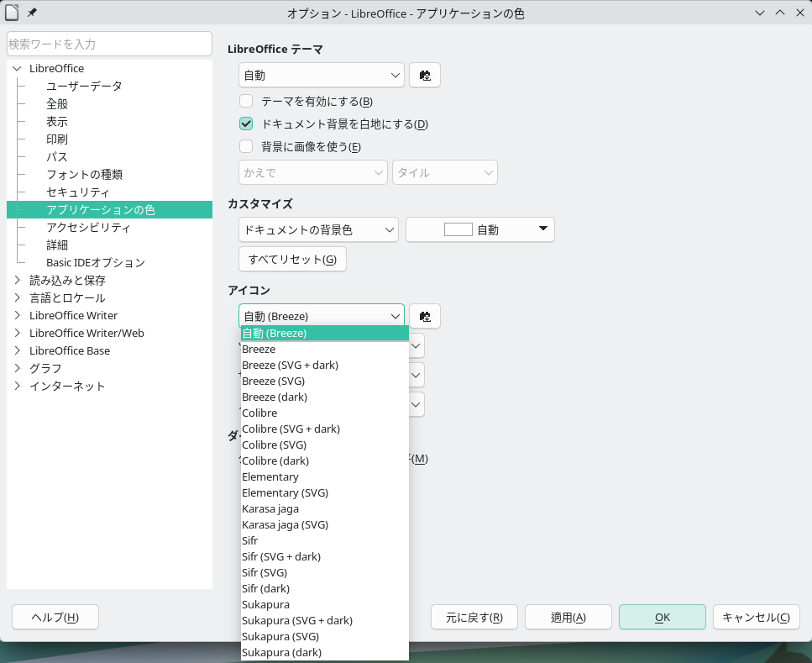
Task: Enable the テーマを有効にする checkbox
Action: [x=246, y=102]
